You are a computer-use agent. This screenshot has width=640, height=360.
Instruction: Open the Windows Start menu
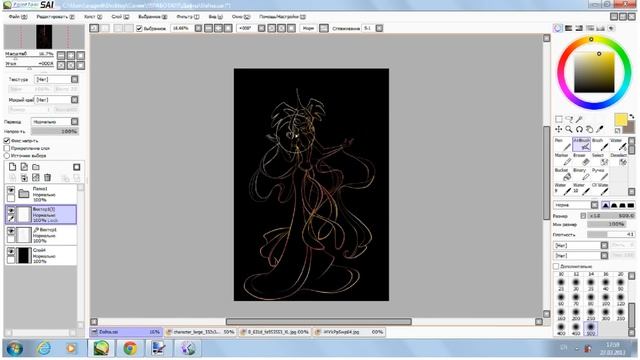click(x=15, y=349)
